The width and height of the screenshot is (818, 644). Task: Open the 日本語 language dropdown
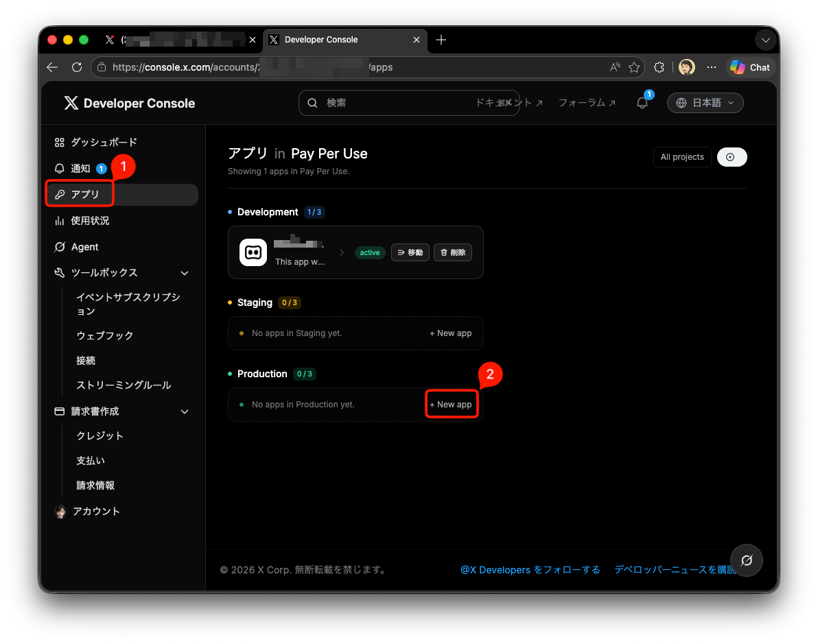click(x=705, y=103)
